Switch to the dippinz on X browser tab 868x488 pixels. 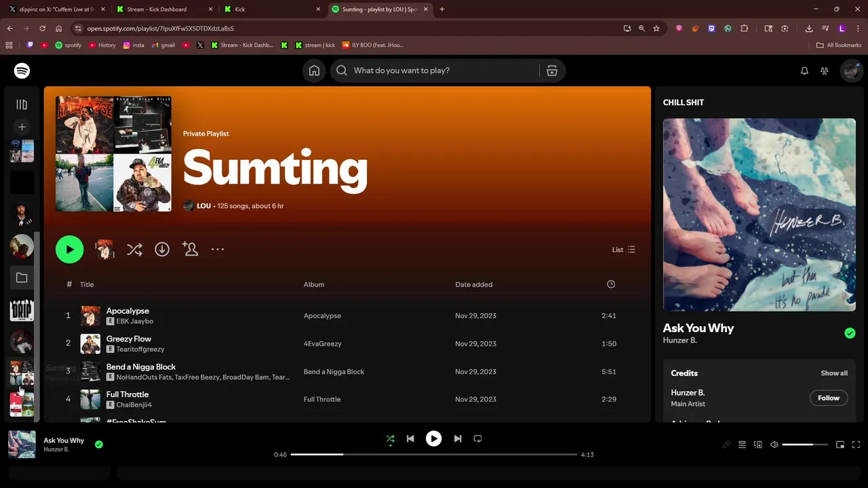(56, 9)
